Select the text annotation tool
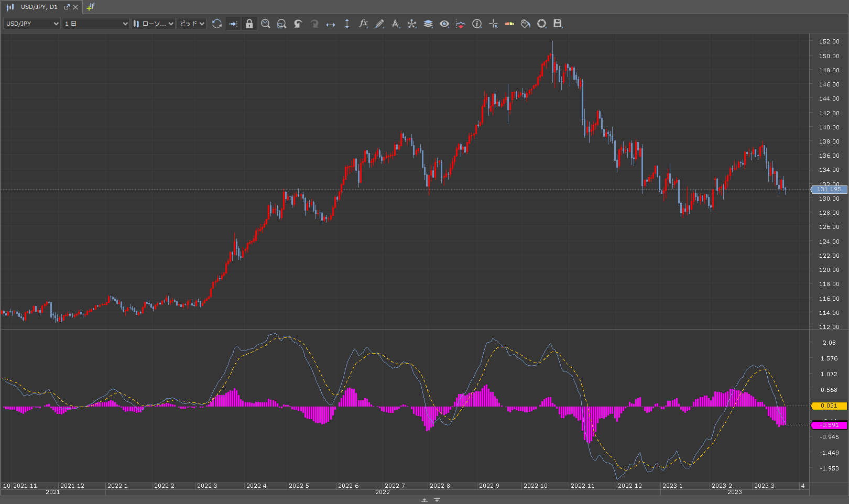Viewport: 849px width, 504px height. pos(396,24)
